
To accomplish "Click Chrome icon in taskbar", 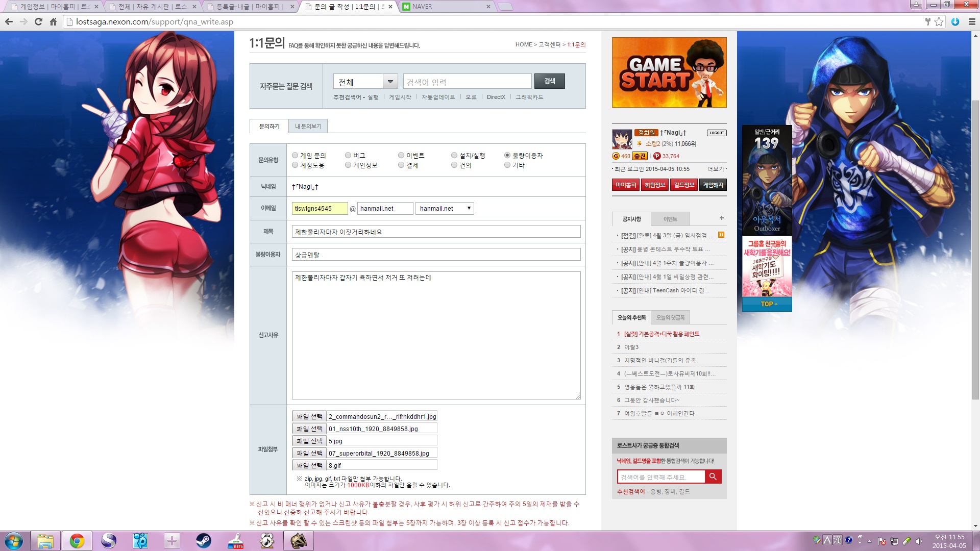I will [77, 541].
